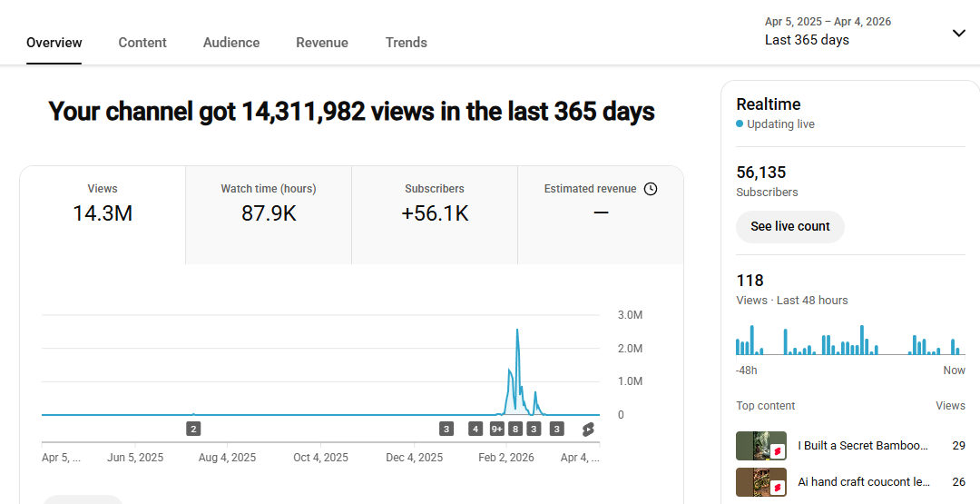
Task: Open the "4" published videos marker
Action: click(x=475, y=429)
